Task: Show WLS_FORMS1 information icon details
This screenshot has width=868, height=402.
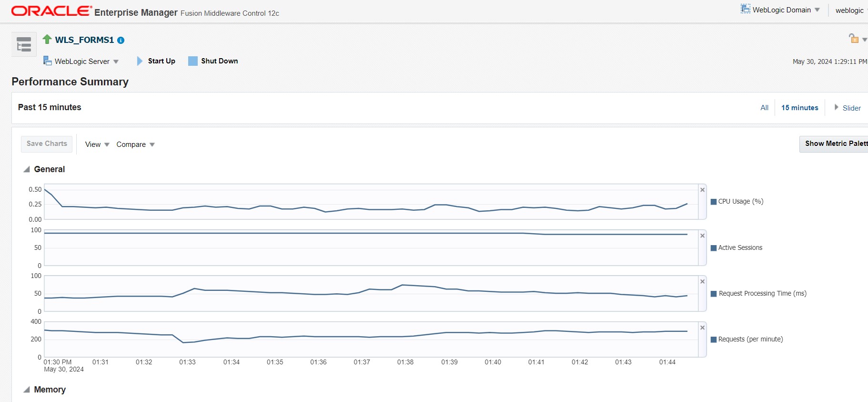Action: tap(121, 41)
